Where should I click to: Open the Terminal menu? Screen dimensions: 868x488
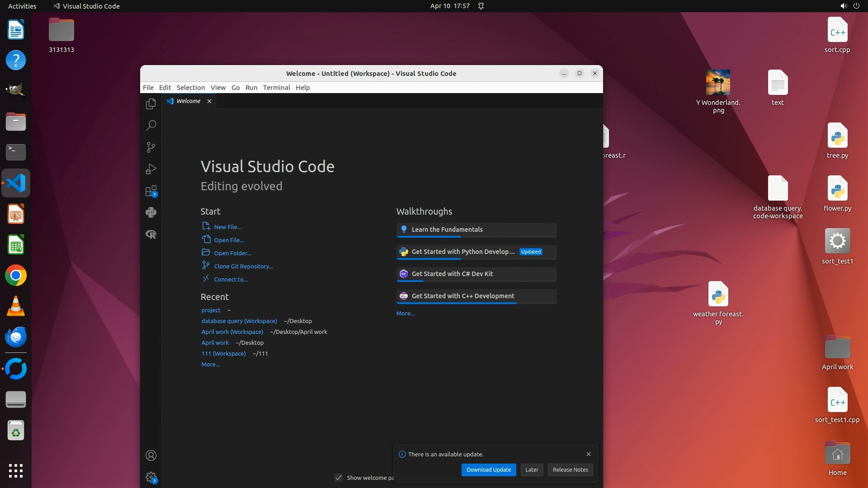click(x=276, y=88)
